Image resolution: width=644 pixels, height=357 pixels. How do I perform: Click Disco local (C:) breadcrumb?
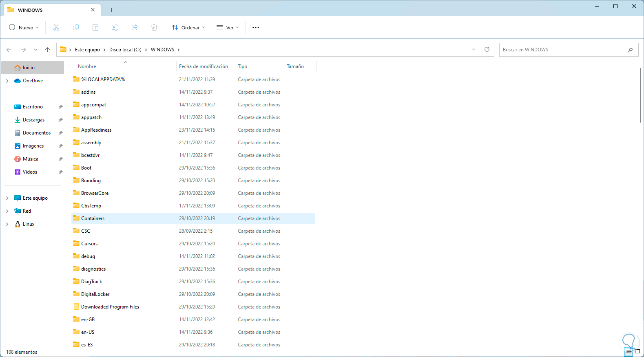125,50
